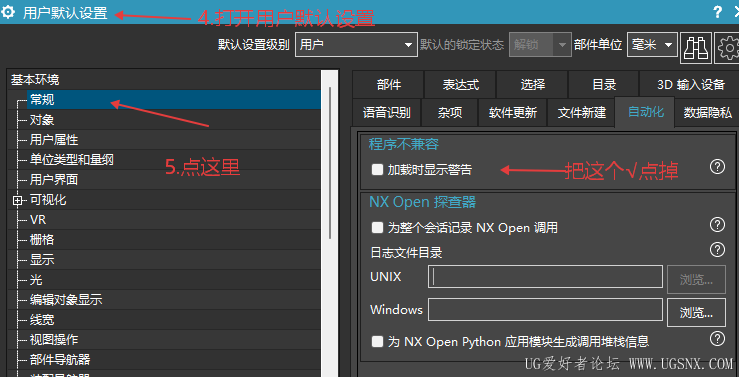
Task: Click the 基本环境 root heading
Action: [x=35, y=80]
